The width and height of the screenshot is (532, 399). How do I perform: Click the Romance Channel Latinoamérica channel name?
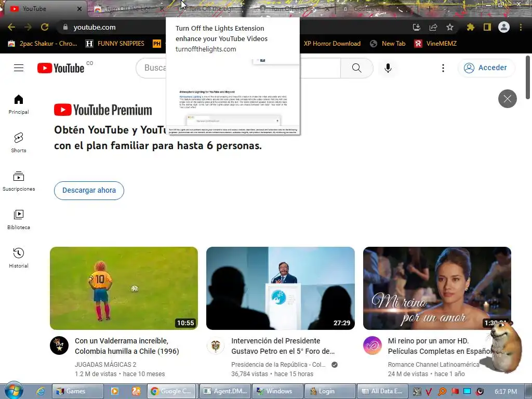pos(434,364)
